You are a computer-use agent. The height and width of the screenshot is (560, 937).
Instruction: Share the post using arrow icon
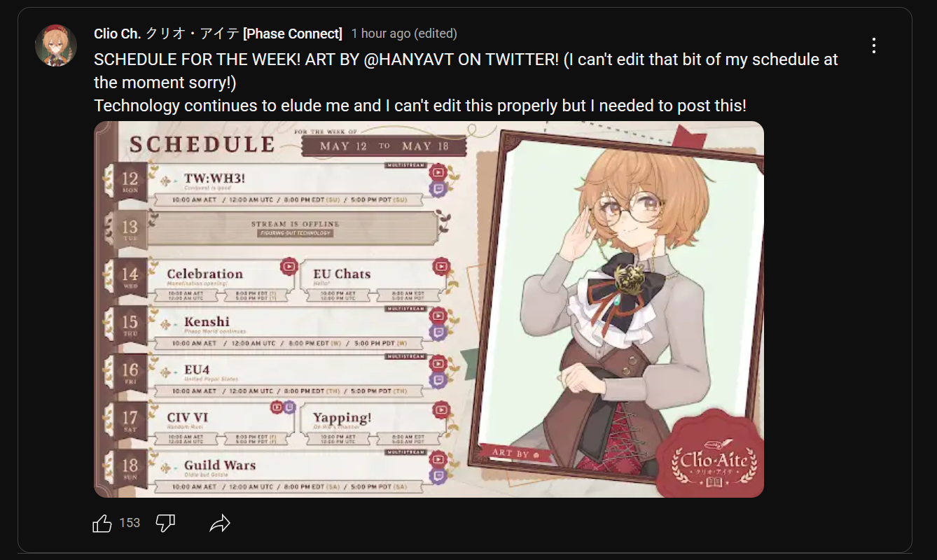pyautogui.click(x=220, y=523)
